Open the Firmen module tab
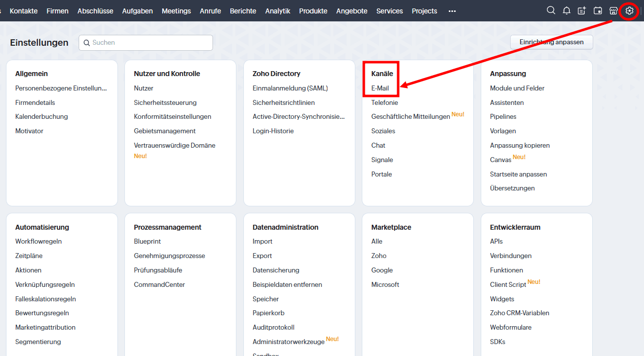The width and height of the screenshot is (644, 356). pos(58,11)
